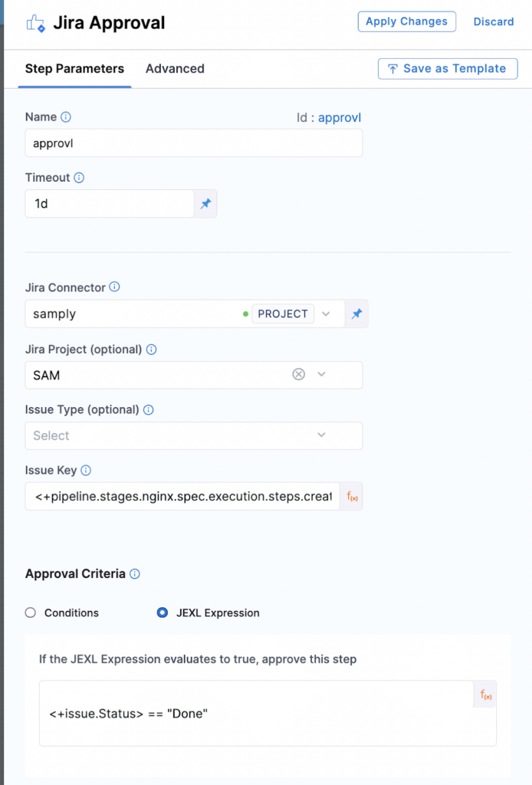Expand the Jira Connector dropdown chevron
This screenshot has height=785, width=532.
click(326, 314)
